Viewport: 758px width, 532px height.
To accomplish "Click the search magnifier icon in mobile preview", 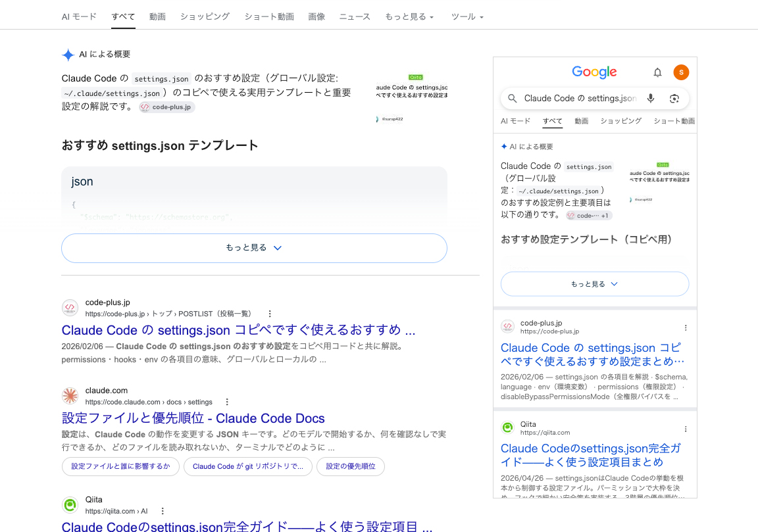I will 512,99.
